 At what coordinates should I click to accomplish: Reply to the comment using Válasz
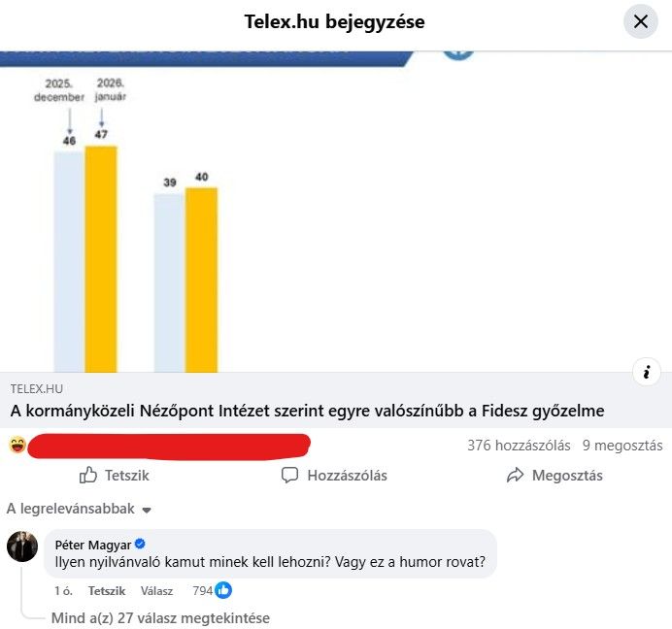point(156,590)
